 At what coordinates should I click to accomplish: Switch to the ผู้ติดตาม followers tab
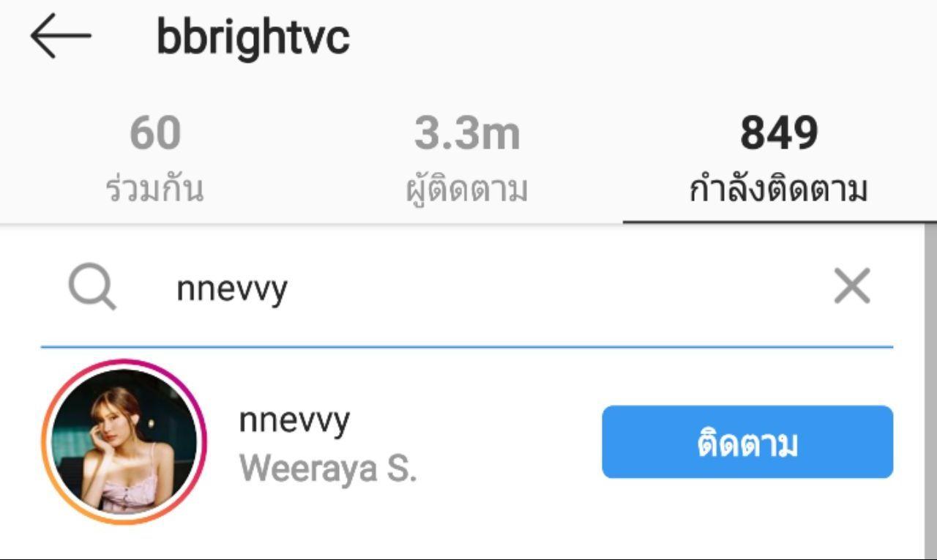click(467, 156)
